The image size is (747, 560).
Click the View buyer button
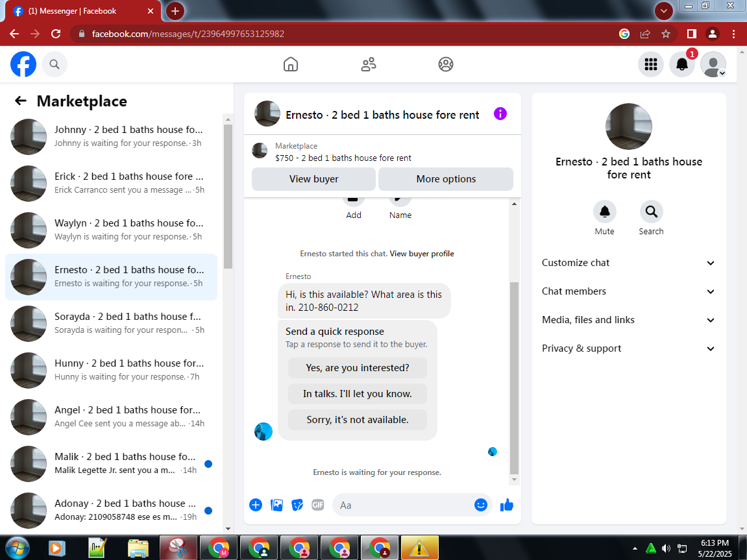tap(313, 179)
